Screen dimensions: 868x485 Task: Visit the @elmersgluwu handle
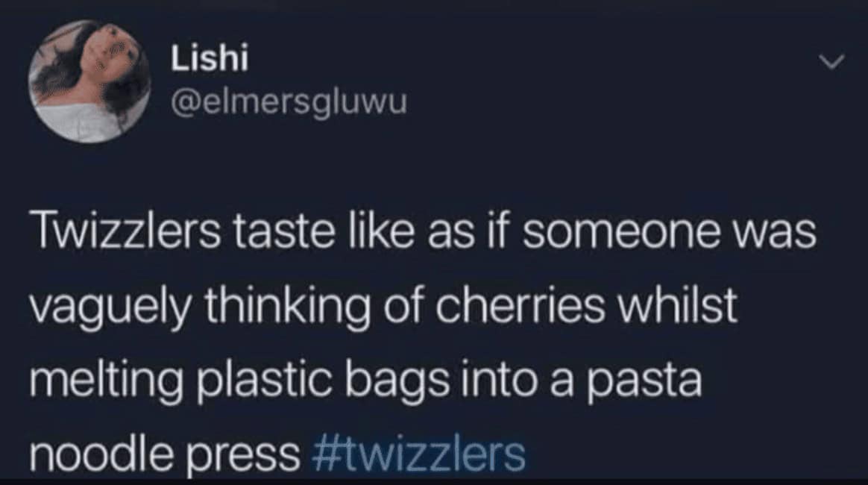pyautogui.click(x=289, y=101)
